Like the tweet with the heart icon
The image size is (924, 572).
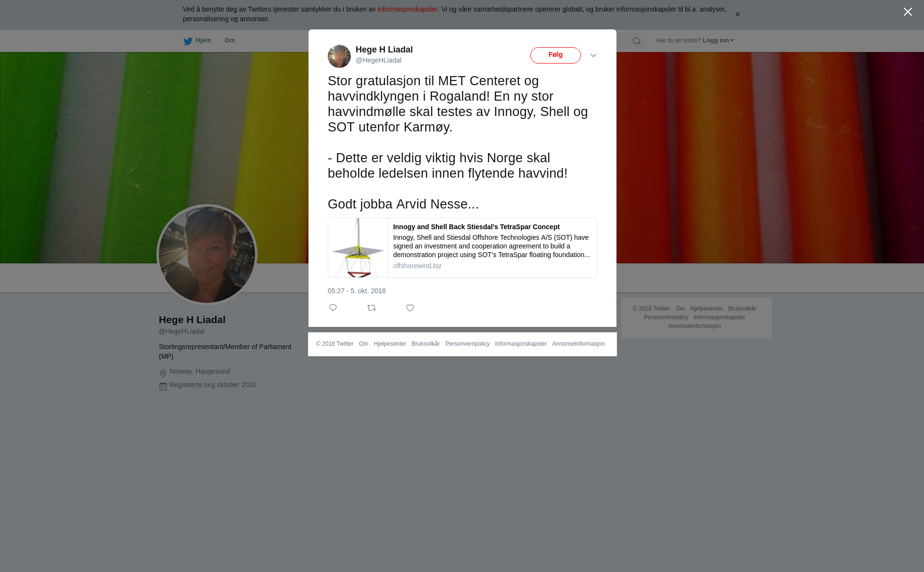coord(410,308)
